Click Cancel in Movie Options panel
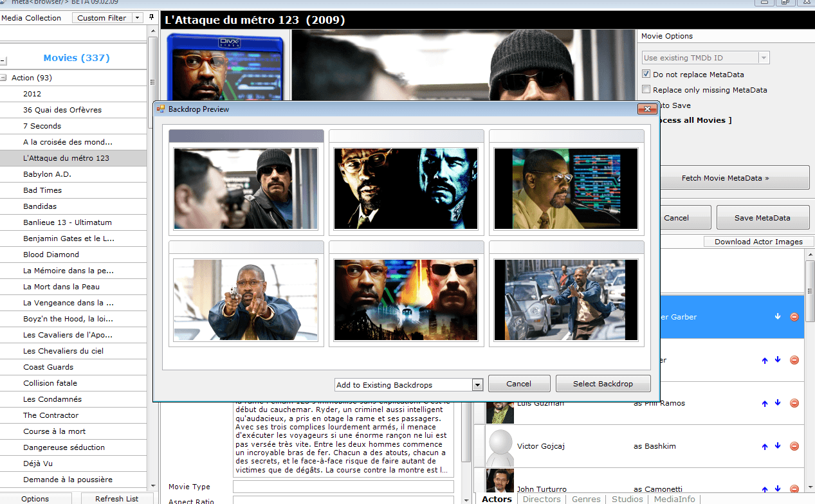 (676, 218)
